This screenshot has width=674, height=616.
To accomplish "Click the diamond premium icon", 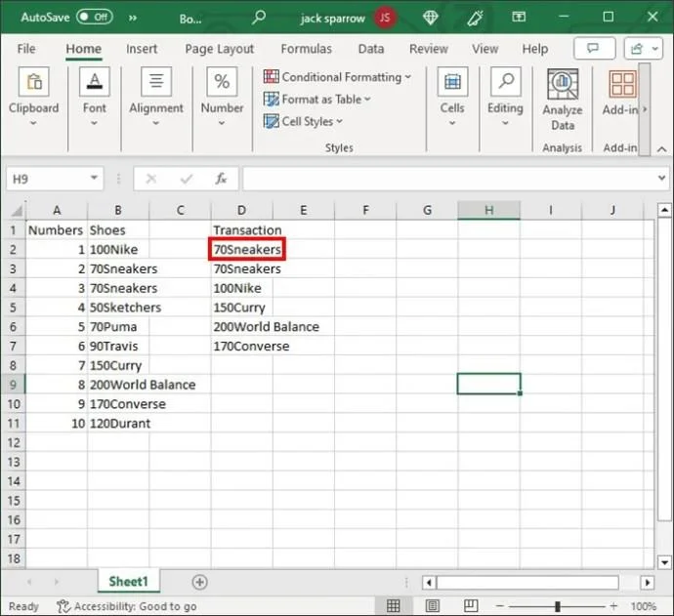I will coord(430,18).
